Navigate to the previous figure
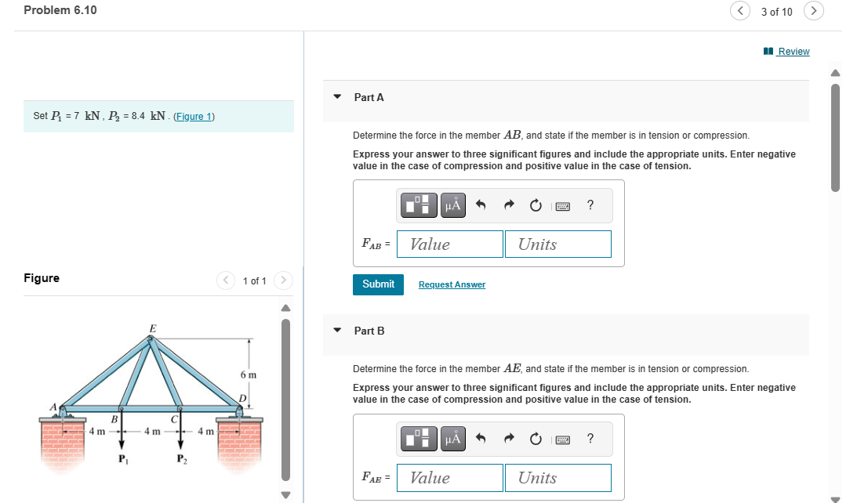The image size is (868, 503). pyautogui.click(x=226, y=280)
